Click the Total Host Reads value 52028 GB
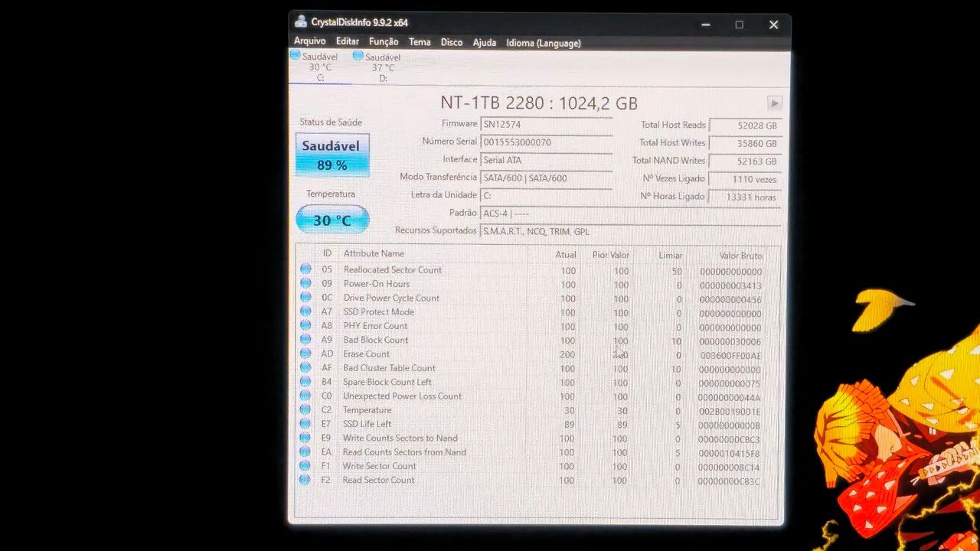 pos(744,126)
